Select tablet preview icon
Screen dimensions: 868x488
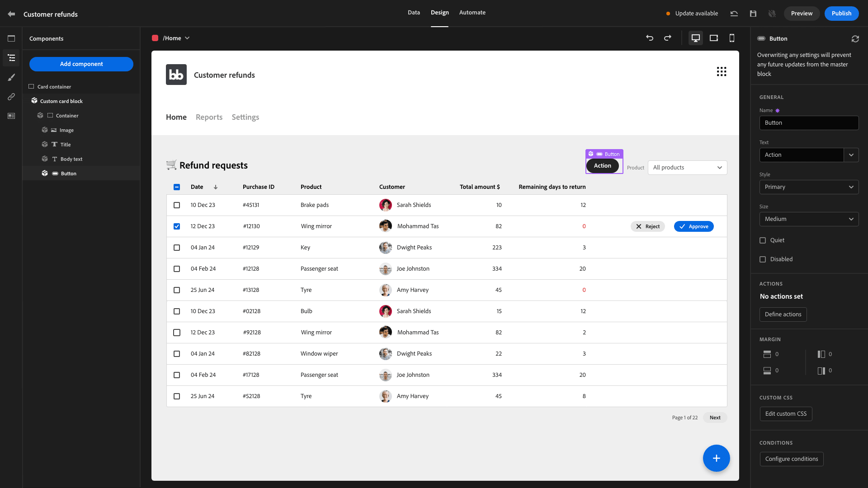713,38
